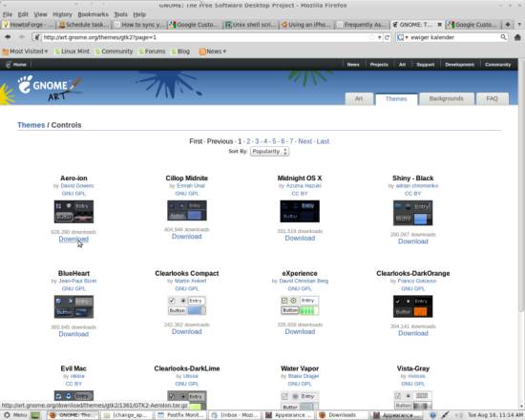Download the Aero-ion theme
Viewport: 525px width, 420px height.
[73, 239]
